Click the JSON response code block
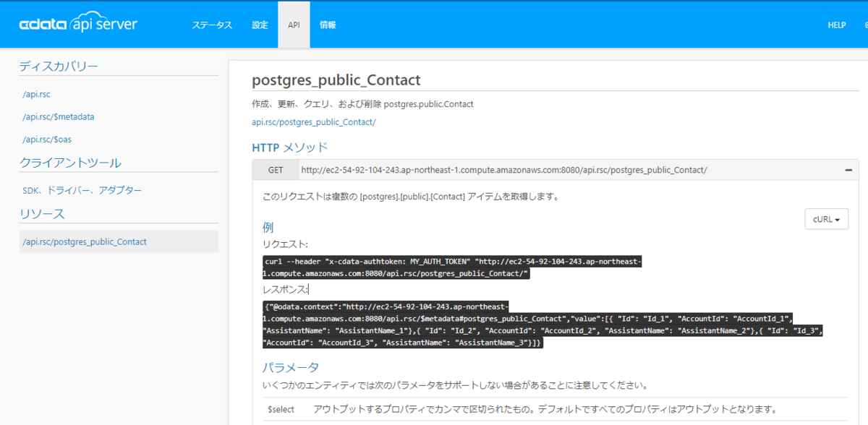The width and height of the screenshot is (868, 425). click(542, 324)
